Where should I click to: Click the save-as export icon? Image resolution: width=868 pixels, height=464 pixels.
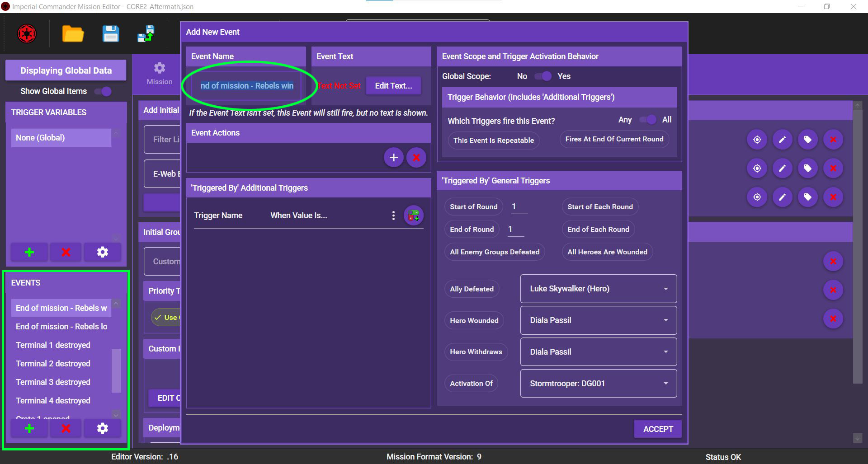(x=146, y=34)
